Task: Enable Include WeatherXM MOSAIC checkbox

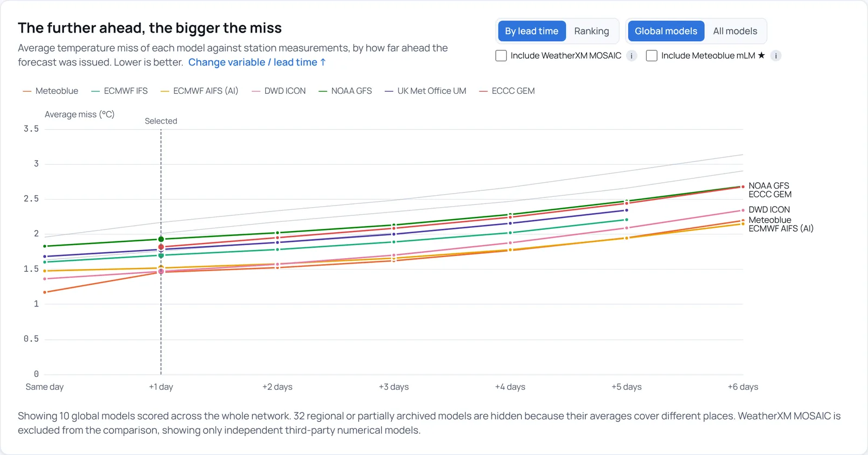Action: (x=501, y=56)
